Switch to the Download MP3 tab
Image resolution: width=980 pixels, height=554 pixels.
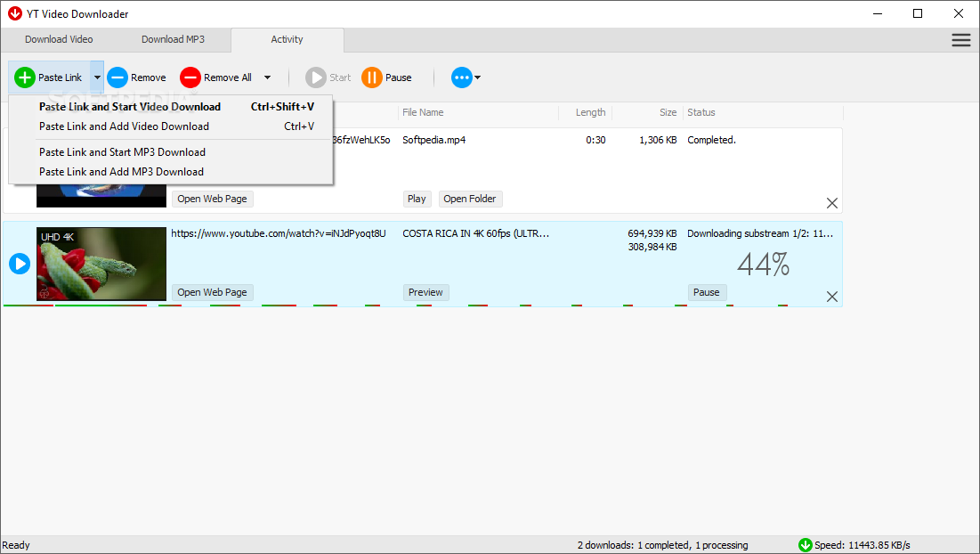tap(174, 39)
